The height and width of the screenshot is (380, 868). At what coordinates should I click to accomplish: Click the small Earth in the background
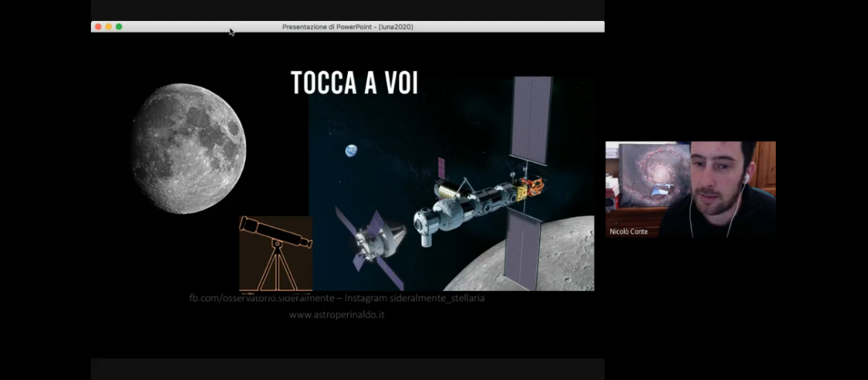tap(351, 151)
